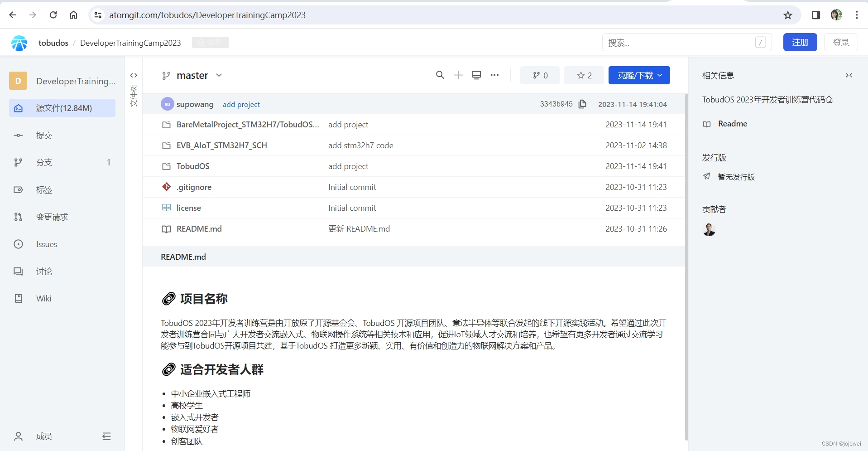The height and width of the screenshot is (451, 868).
Task: Bookmark this page with the star icon
Action: (787, 15)
